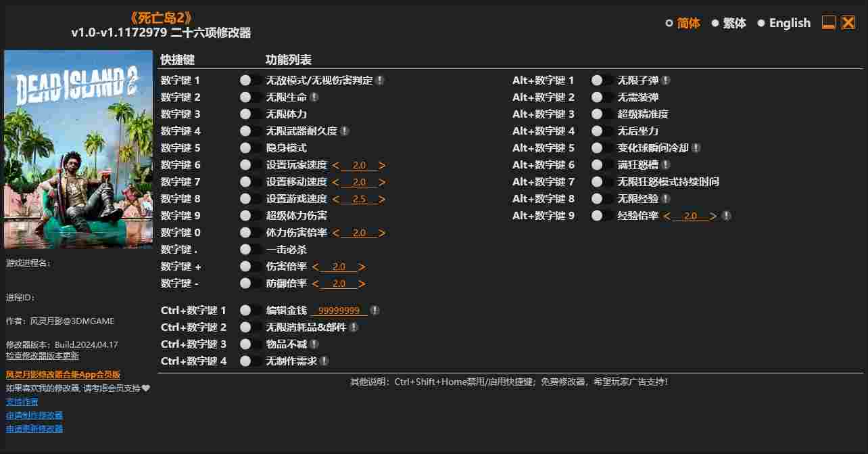Viewport: 868px width, 454px height.
Task: Increase the 设置游戏速度 value
Action: point(383,199)
